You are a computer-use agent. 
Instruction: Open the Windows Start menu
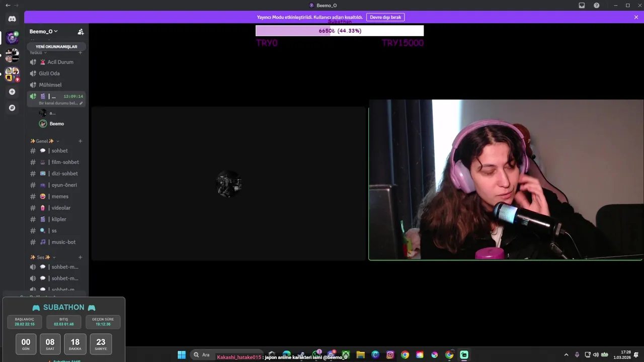(182, 355)
